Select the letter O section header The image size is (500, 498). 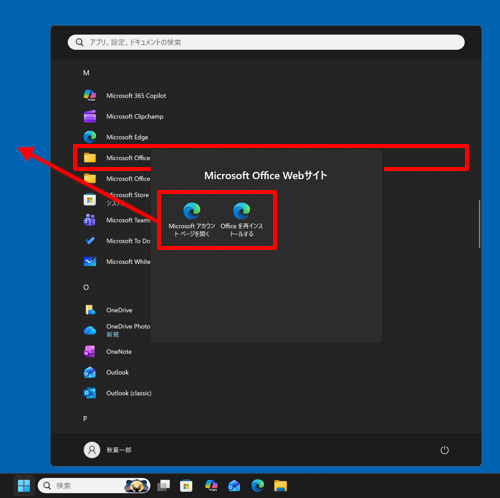pos(86,287)
